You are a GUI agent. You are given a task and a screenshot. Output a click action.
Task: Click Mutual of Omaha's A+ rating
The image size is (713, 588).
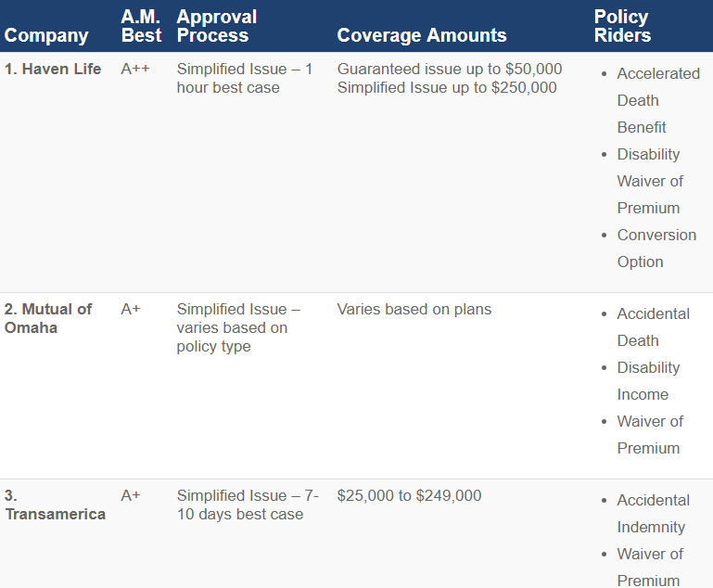131,309
